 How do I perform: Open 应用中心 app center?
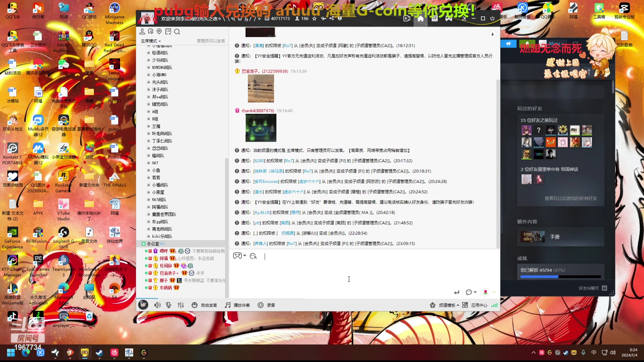coord(475,305)
